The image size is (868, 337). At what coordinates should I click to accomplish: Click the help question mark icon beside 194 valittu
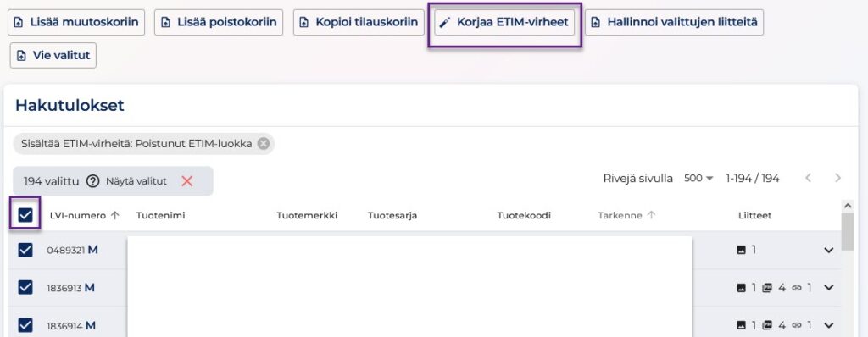[x=92, y=181]
